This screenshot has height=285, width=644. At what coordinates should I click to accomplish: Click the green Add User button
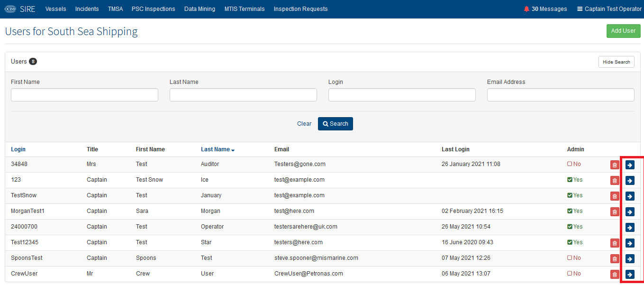(623, 31)
